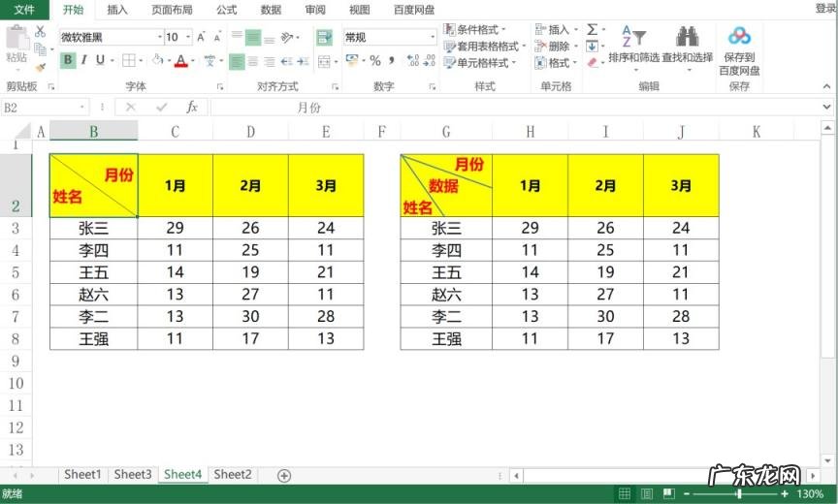Open the AutoSum sigma function
The image size is (838, 504).
point(592,30)
